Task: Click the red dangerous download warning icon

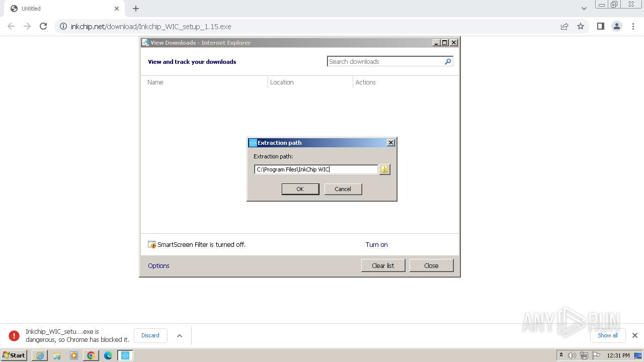Action: pyautogui.click(x=14, y=335)
